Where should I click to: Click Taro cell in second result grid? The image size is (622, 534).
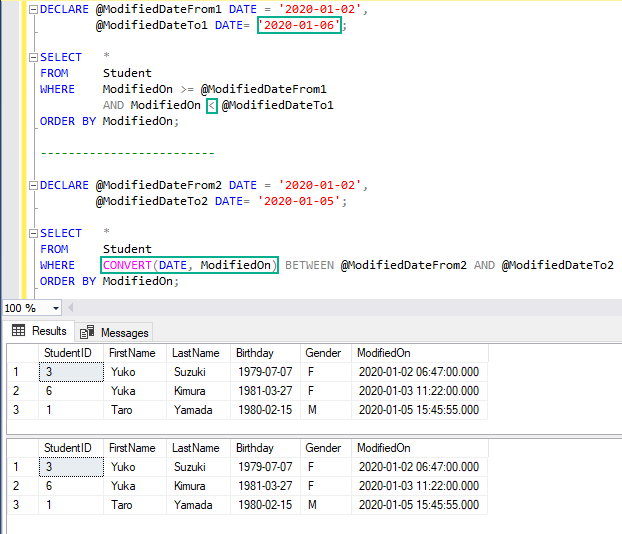point(135,505)
